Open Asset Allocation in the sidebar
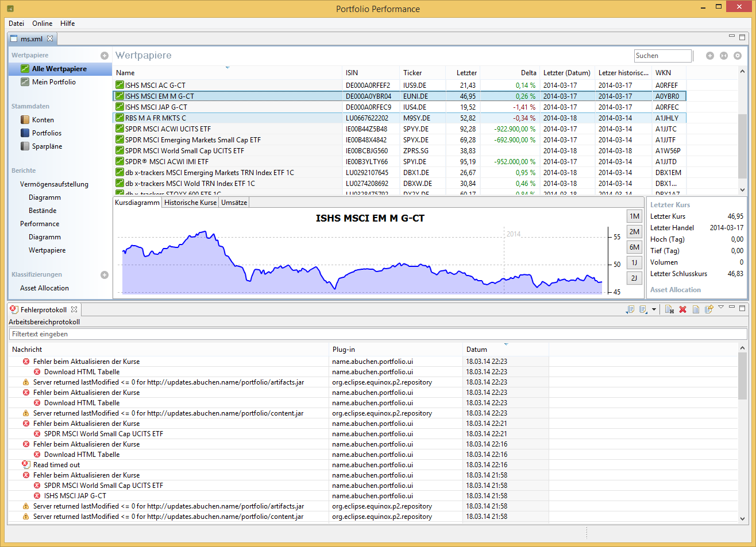 coord(44,288)
